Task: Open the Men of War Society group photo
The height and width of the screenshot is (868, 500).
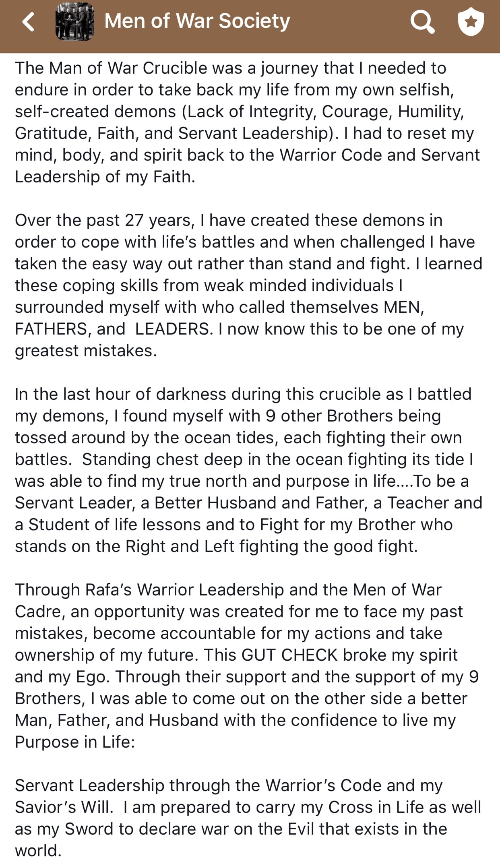Action: [x=74, y=22]
